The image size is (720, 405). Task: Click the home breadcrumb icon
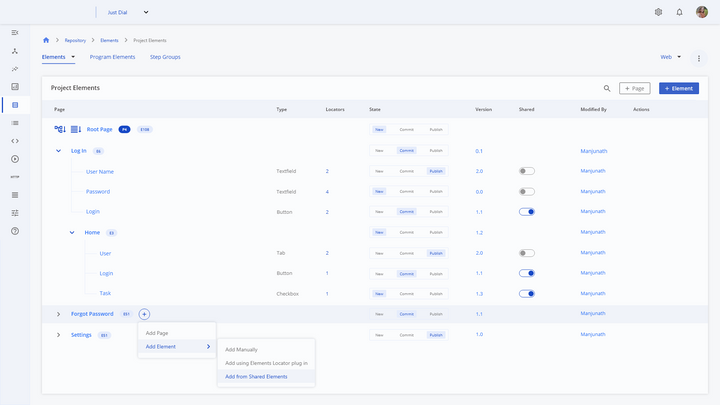pyautogui.click(x=46, y=40)
